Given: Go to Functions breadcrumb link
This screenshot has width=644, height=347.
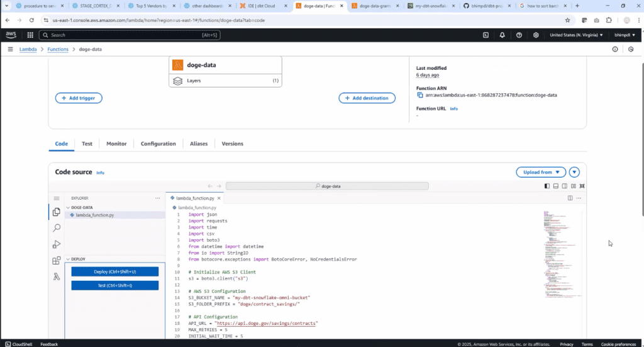Looking at the screenshot, I should [58, 49].
